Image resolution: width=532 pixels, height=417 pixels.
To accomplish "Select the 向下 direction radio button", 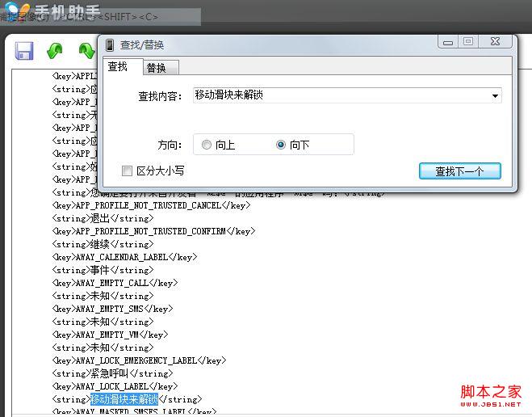I will tap(281, 145).
